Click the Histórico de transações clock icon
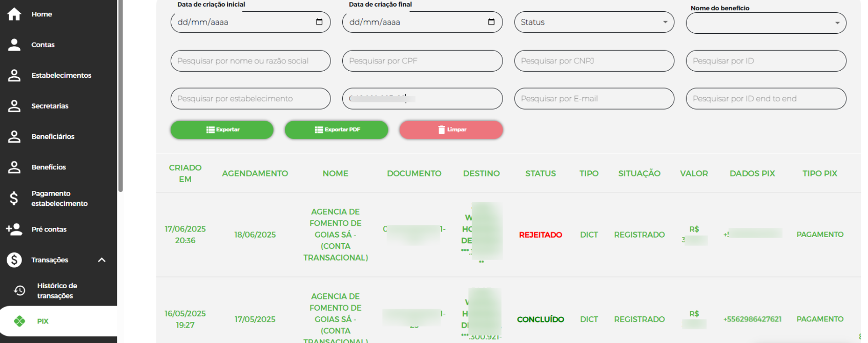The image size is (868, 343). click(19, 291)
